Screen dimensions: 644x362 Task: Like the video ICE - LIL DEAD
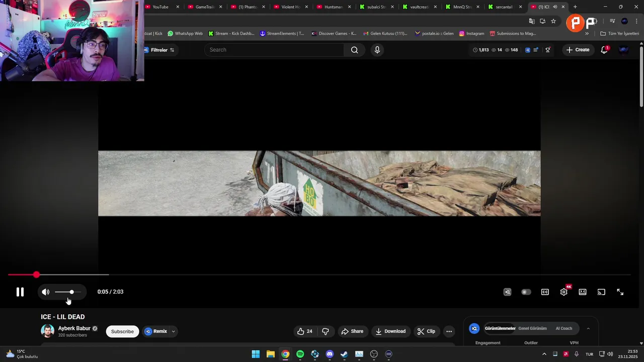tap(305, 331)
